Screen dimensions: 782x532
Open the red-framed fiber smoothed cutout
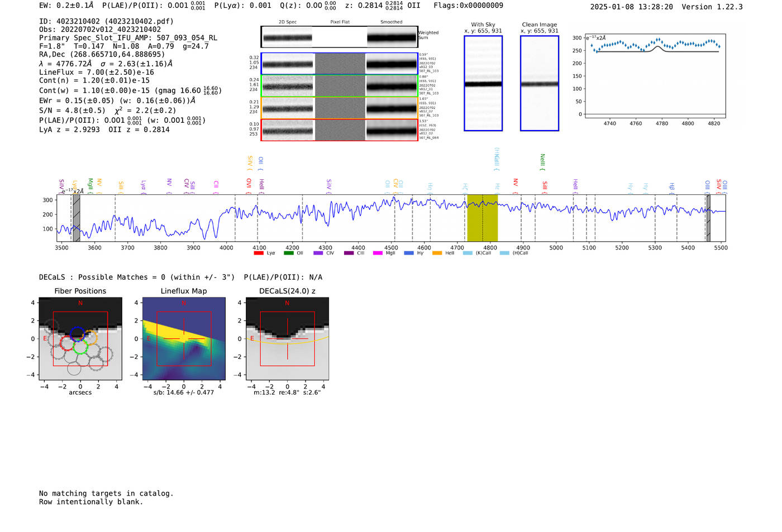tap(392, 130)
